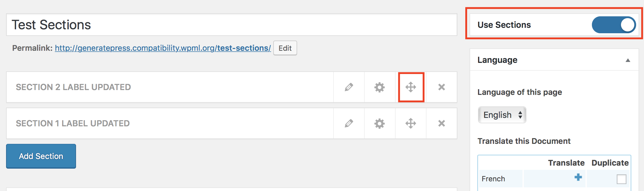Open Section 1 settings gear
This screenshot has height=191, width=644.
pyautogui.click(x=380, y=123)
